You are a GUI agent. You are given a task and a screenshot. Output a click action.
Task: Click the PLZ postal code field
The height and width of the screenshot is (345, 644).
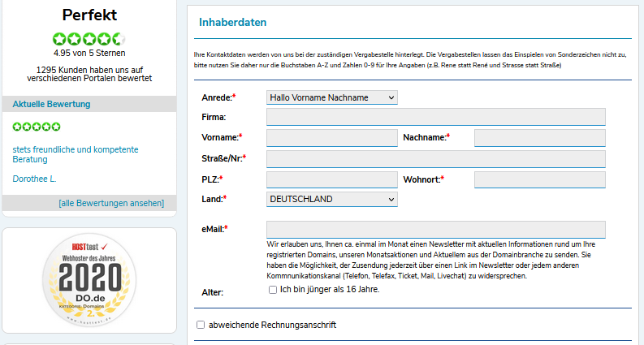coord(332,180)
